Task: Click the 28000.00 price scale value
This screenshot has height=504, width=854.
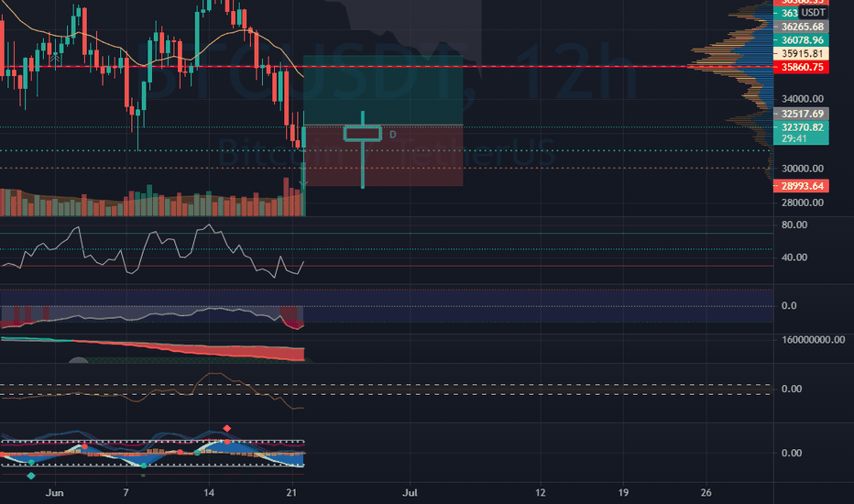Action: click(x=803, y=203)
